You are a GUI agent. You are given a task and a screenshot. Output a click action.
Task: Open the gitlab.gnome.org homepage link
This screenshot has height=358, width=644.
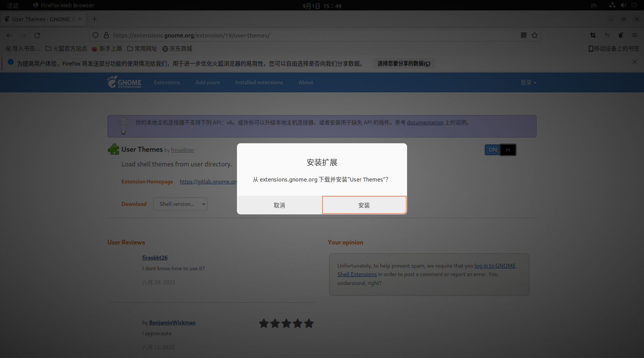tap(208, 182)
